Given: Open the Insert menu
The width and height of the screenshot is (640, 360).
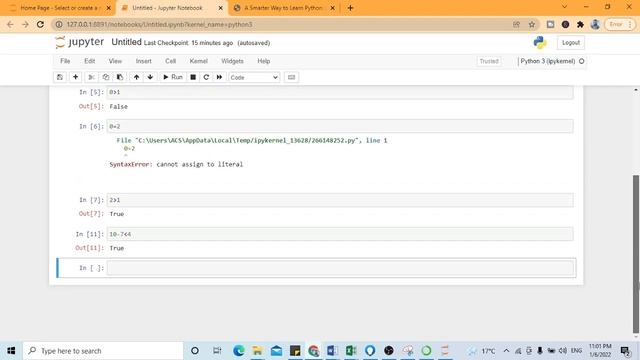Looking at the screenshot, I should click(143, 61).
